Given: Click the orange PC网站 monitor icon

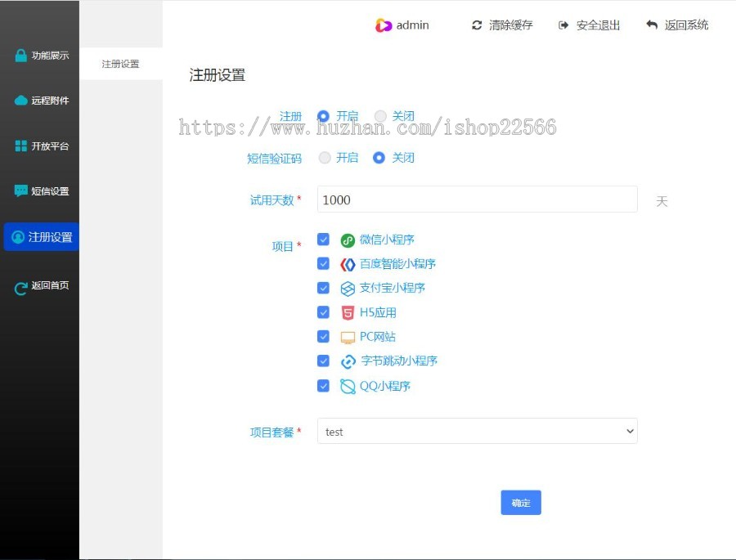Looking at the screenshot, I should (x=348, y=338).
